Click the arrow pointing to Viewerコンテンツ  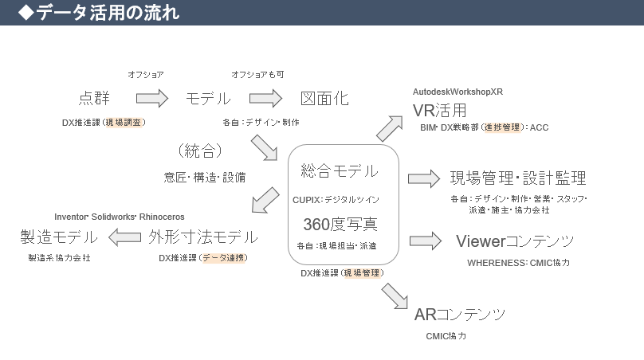pos(424,241)
